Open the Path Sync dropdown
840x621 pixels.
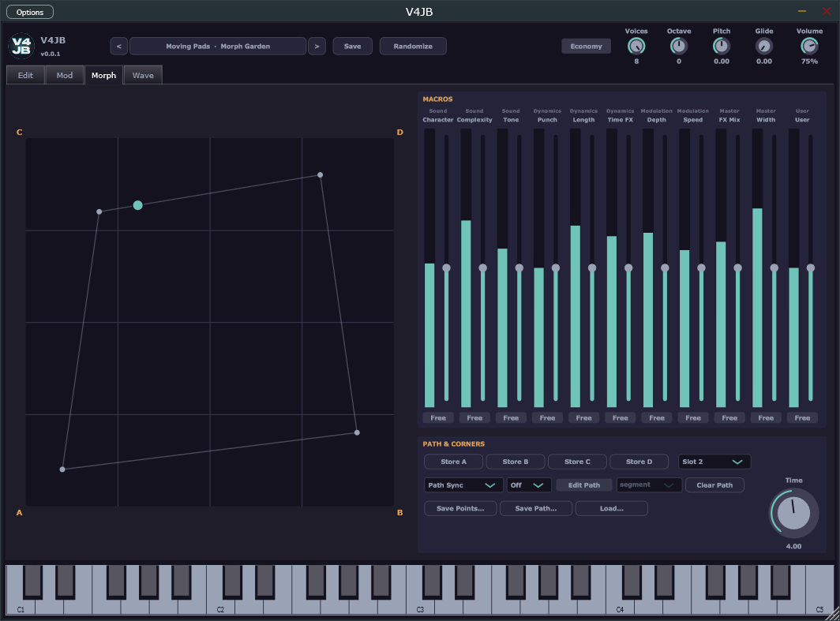463,485
